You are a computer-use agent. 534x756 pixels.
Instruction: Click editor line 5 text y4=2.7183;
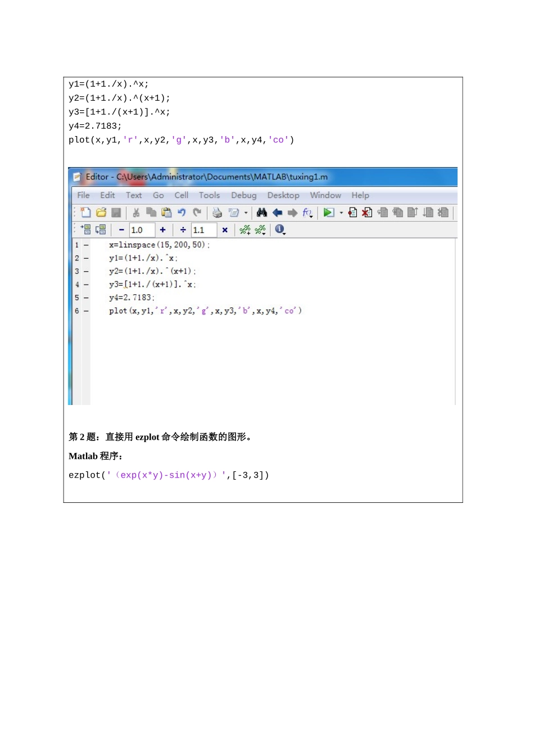coord(132,298)
